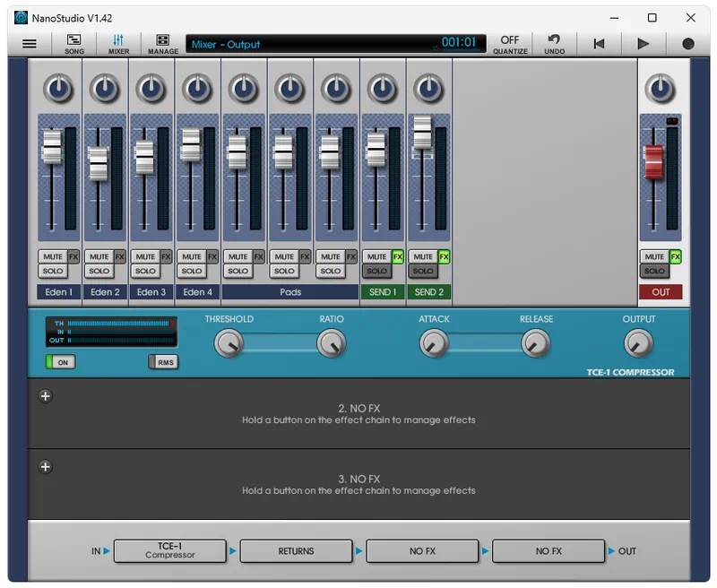Screen dimensions: 717x588
Task: Open the Manage screen
Action: pyautogui.click(x=163, y=44)
